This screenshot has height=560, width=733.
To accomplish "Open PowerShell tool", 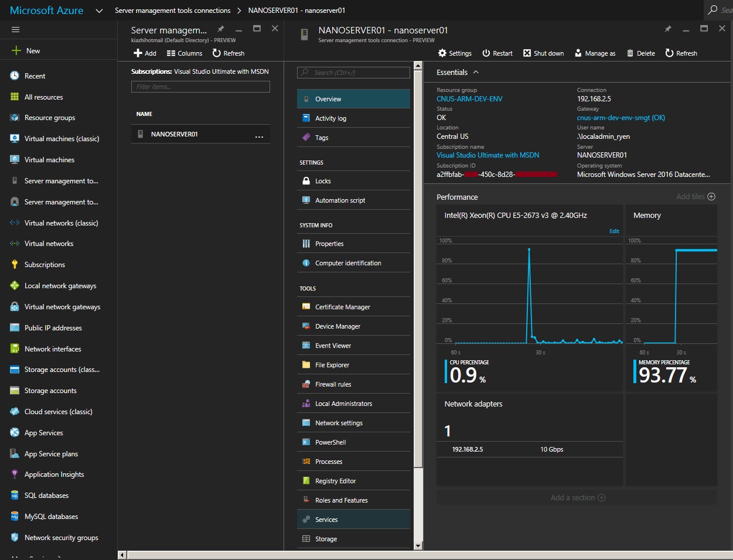I will [353, 442].
